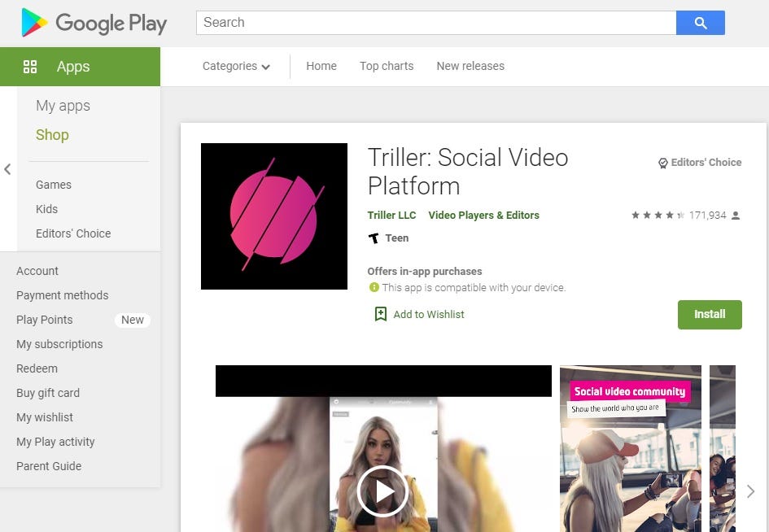Open My wishlist
The width and height of the screenshot is (769, 532).
tap(45, 418)
